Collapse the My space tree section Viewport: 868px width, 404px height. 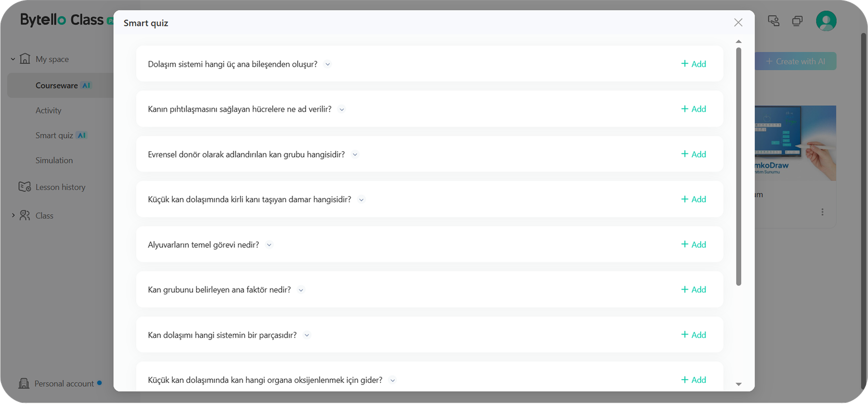point(13,59)
